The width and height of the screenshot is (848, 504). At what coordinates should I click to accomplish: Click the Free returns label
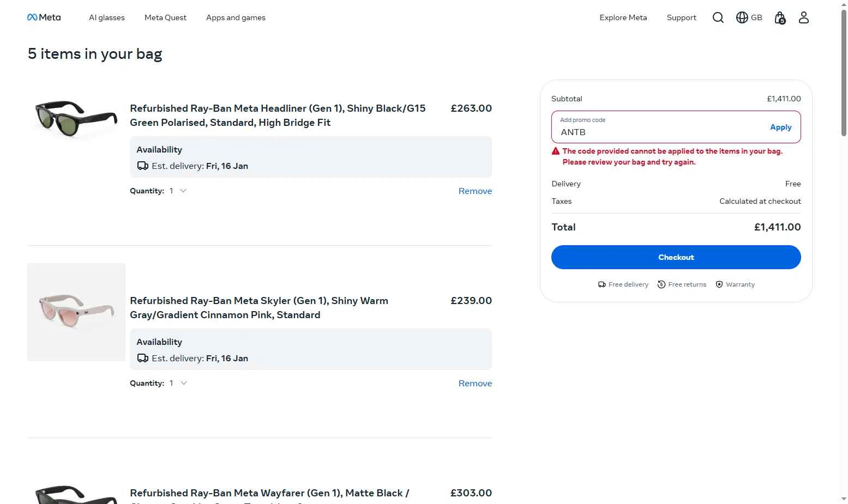687,284
